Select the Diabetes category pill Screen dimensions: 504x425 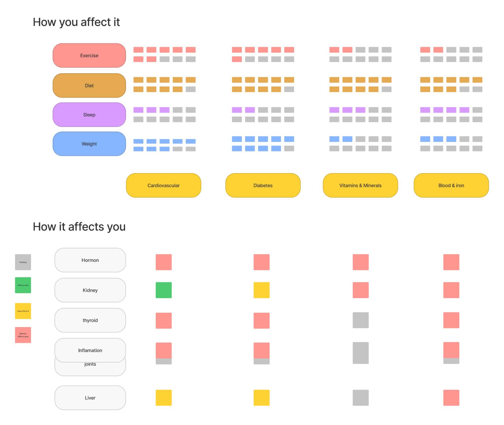click(263, 185)
